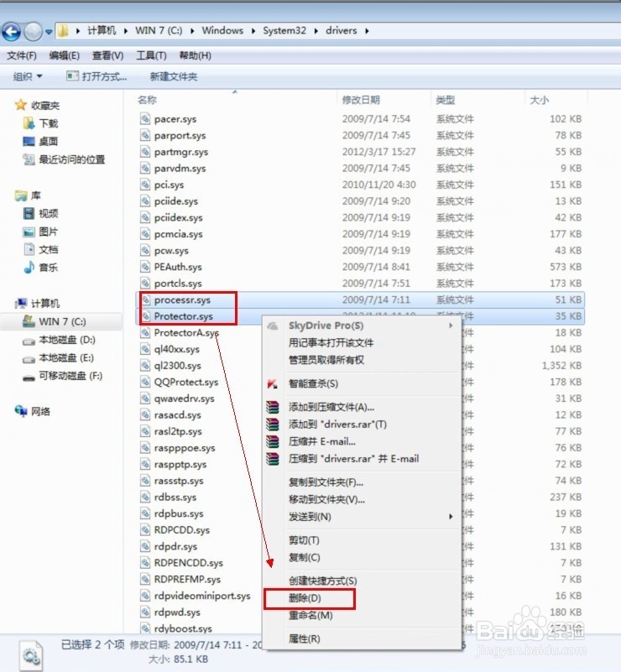The image size is (621, 672).
Task: Open the 图片 library
Action: (x=40, y=232)
